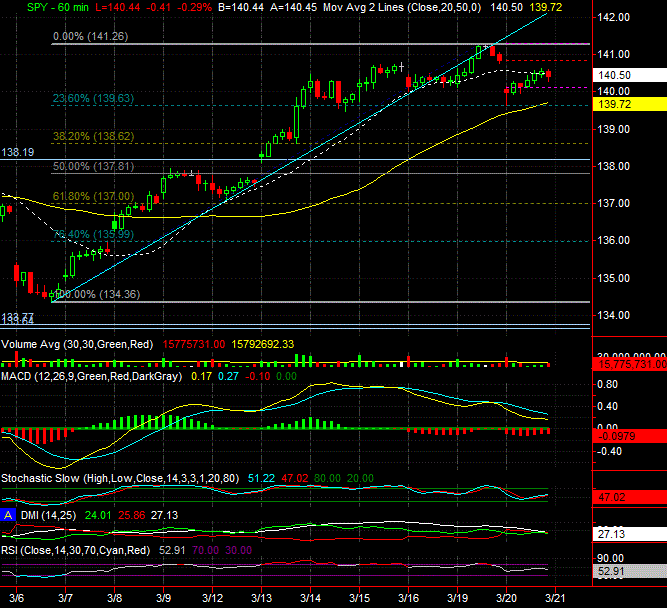Click the 141.00 price axis label
The image size is (667, 608).
(x=614, y=54)
